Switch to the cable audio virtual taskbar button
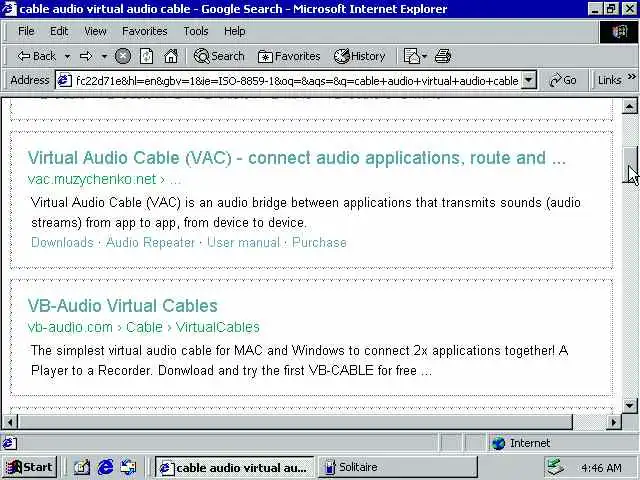This screenshot has width=640, height=480. [x=234, y=467]
